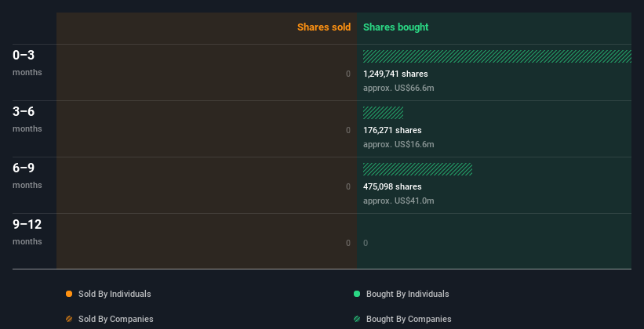
Task: Select the 3–6 months striped bar
Action: [383, 113]
